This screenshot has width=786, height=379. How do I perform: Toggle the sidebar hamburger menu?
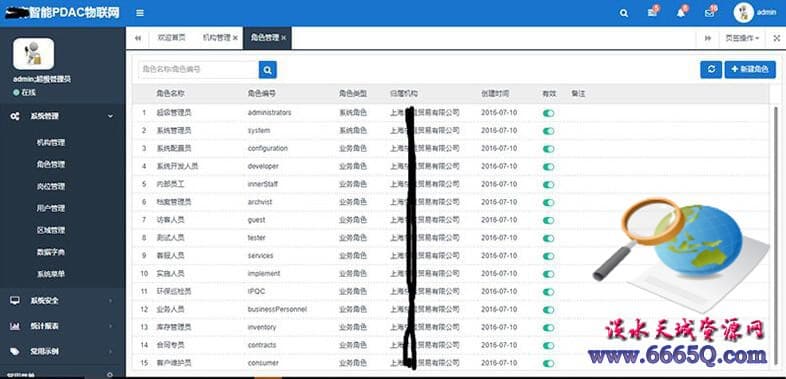click(x=140, y=13)
